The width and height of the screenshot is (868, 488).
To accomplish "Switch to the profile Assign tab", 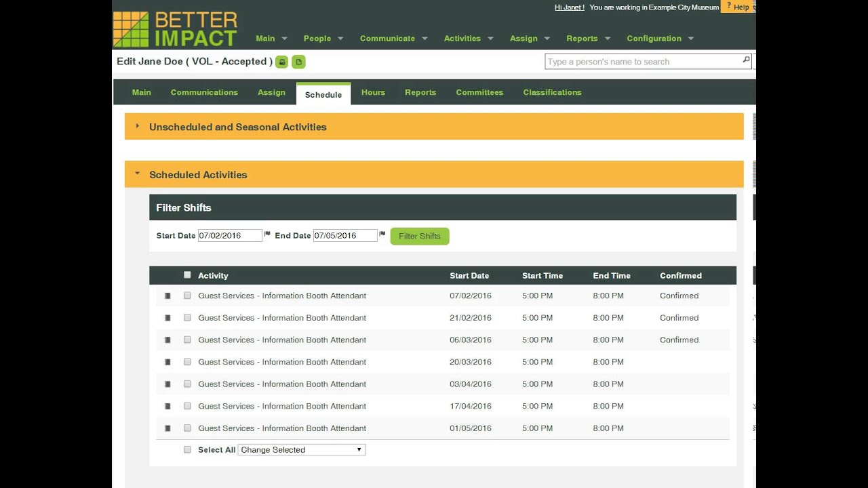I will 271,92.
